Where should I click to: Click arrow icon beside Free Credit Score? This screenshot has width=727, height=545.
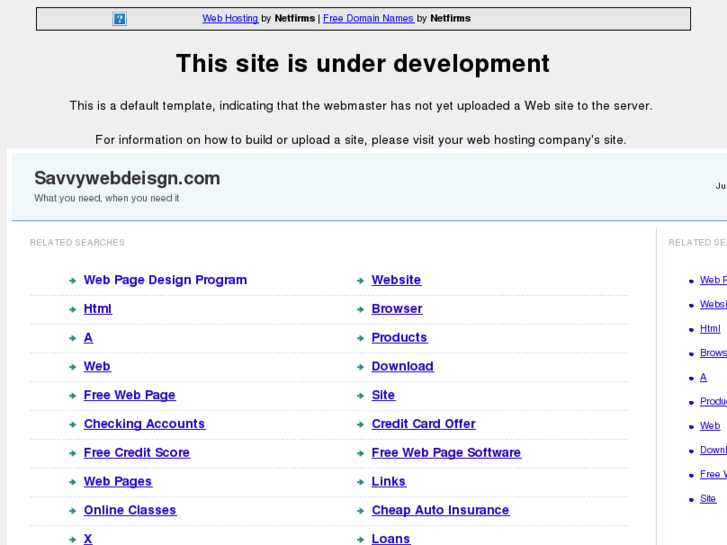(x=72, y=453)
